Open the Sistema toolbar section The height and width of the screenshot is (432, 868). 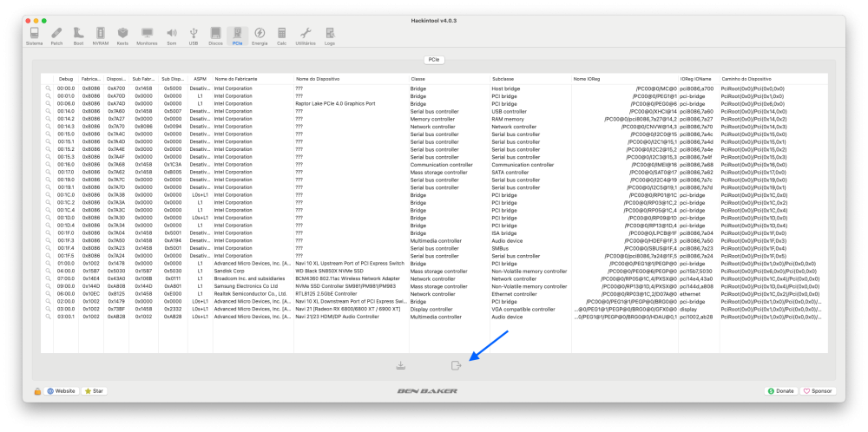coord(35,36)
